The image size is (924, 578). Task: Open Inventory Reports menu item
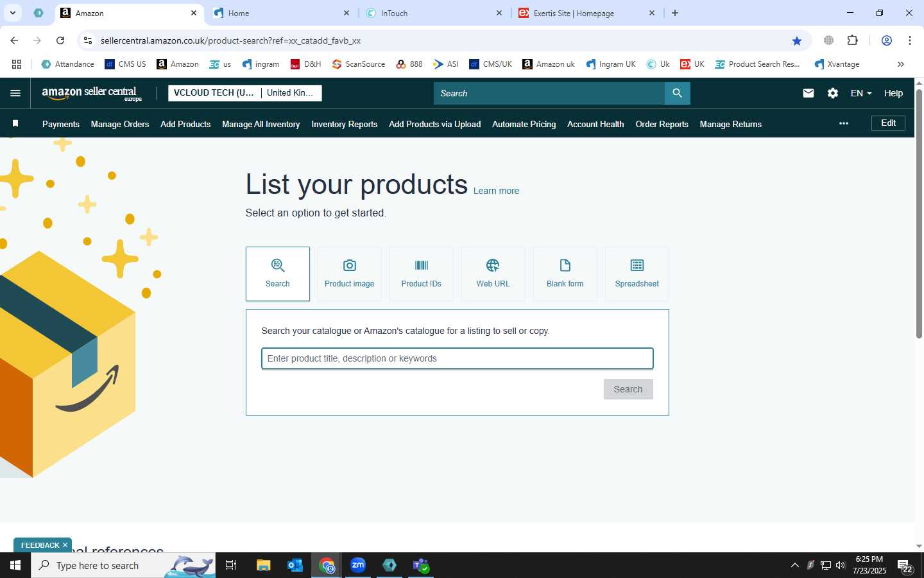pos(345,124)
